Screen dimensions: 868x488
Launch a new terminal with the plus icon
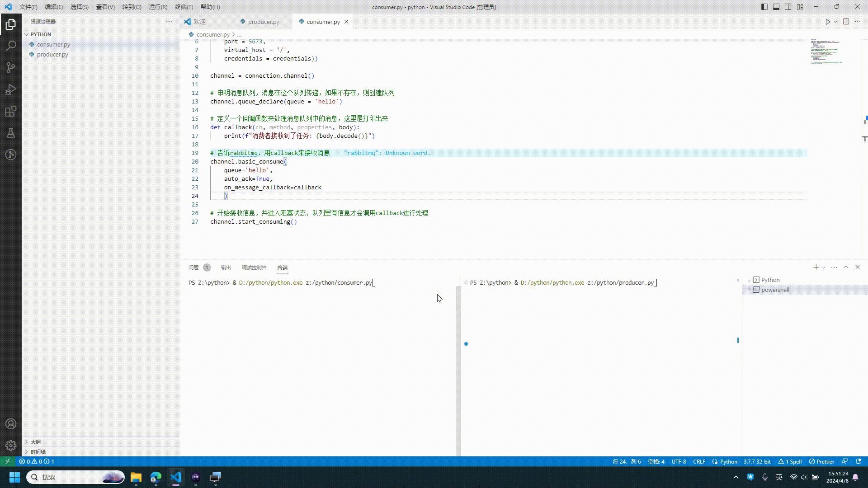[816, 267]
